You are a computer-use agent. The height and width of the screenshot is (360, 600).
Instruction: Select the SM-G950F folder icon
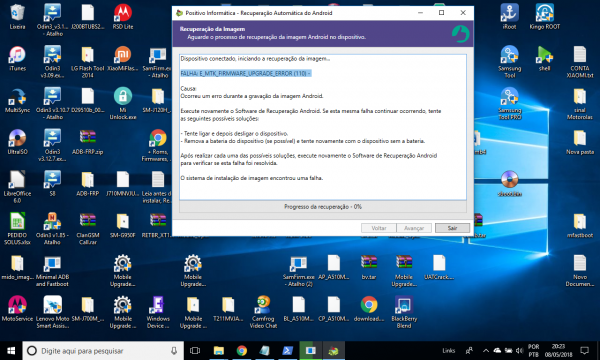[123, 225]
